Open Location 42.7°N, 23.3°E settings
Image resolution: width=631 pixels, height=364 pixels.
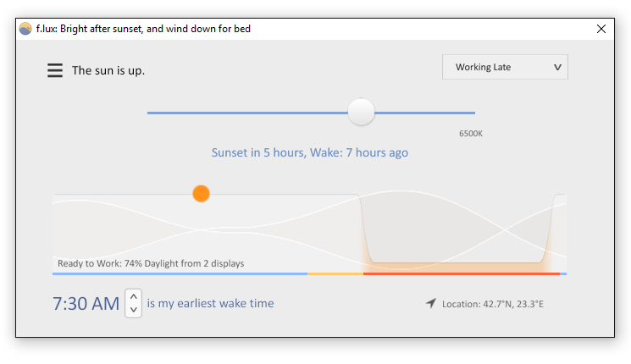coord(493,304)
